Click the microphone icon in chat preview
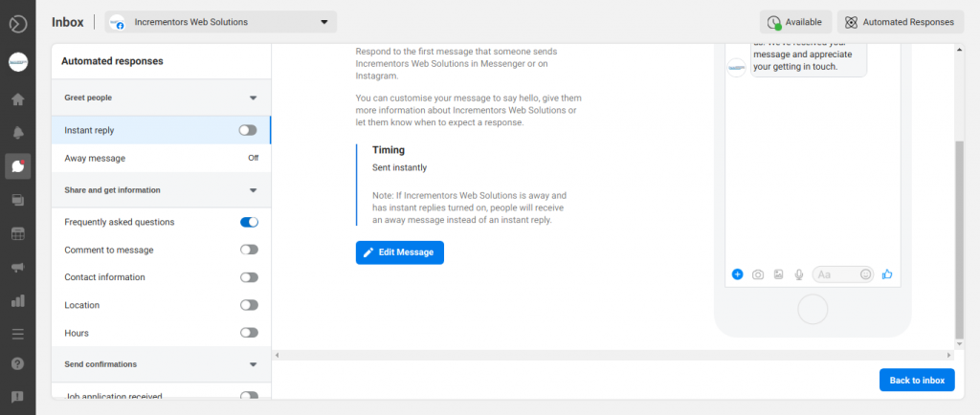Screen dimensions: 980x415 [798, 274]
